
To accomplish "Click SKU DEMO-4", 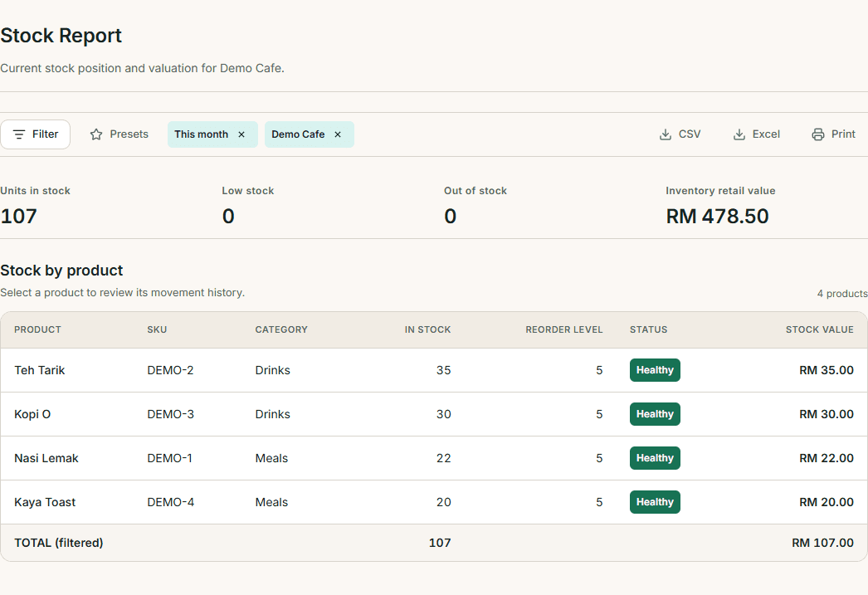I will 170,503.
